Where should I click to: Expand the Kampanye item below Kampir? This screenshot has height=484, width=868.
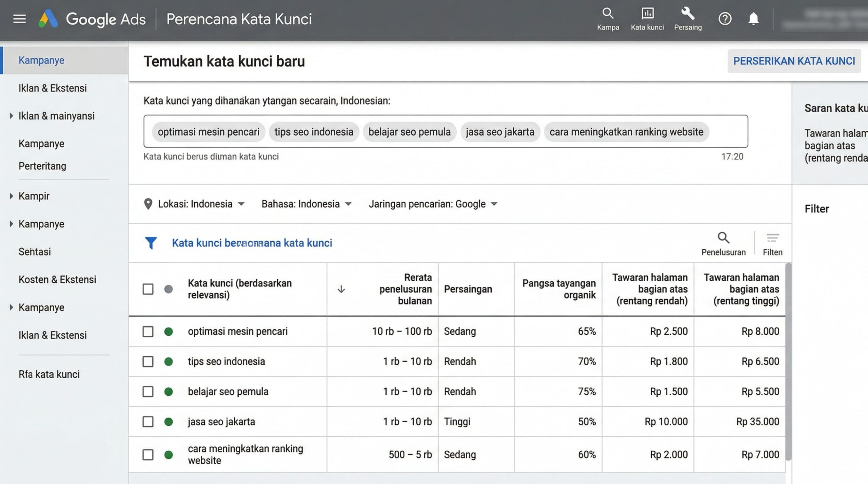tap(11, 224)
